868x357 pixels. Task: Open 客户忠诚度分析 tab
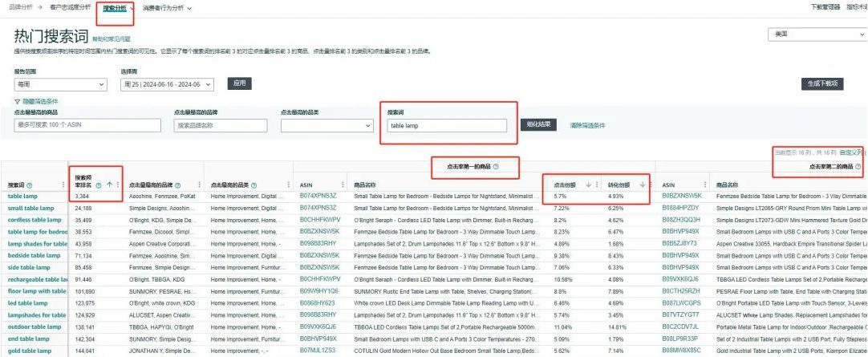click(70, 7)
